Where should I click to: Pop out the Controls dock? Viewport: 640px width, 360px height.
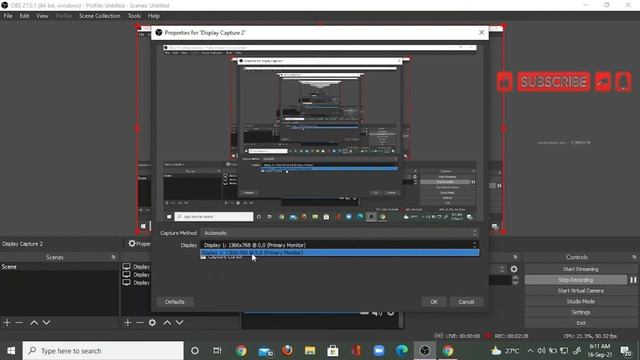(x=634, y=257)
